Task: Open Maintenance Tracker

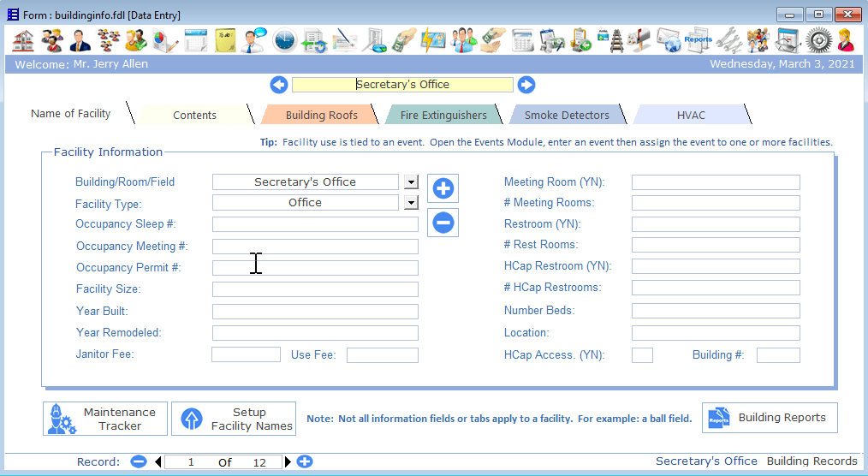Action: [105, 419]
